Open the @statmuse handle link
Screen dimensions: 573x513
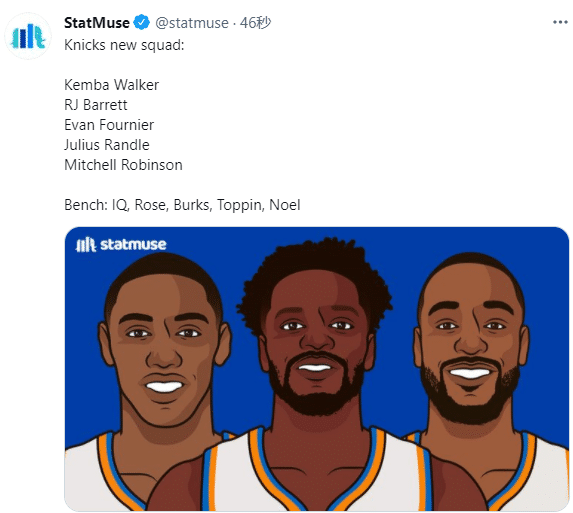click(192, 23)
